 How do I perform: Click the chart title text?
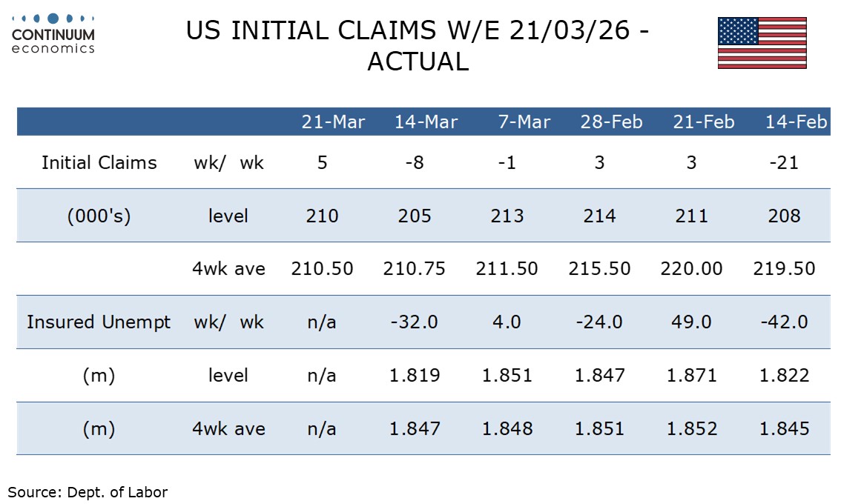coord(418,46)
